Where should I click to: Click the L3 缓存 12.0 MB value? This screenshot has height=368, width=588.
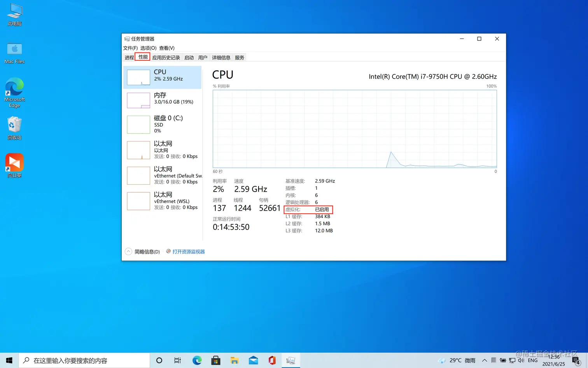(x=324, y=231)
